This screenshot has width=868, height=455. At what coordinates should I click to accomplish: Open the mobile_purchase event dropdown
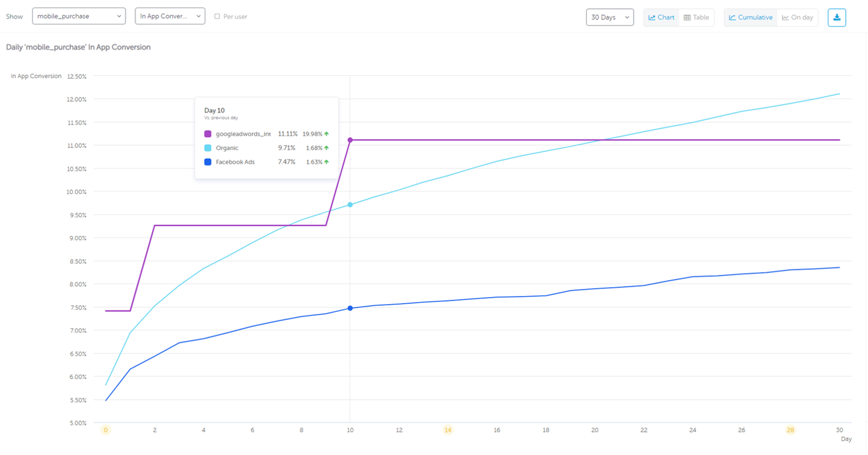pyautogui.click(x=79, y=16)
